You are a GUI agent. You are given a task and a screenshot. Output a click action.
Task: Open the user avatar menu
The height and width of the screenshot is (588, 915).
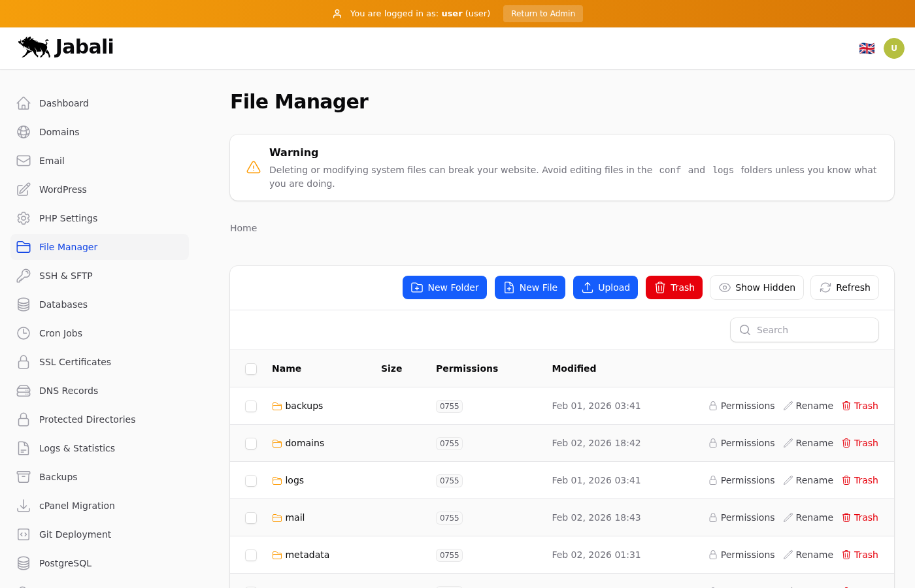pyautogui.click(x=893, y=48)
